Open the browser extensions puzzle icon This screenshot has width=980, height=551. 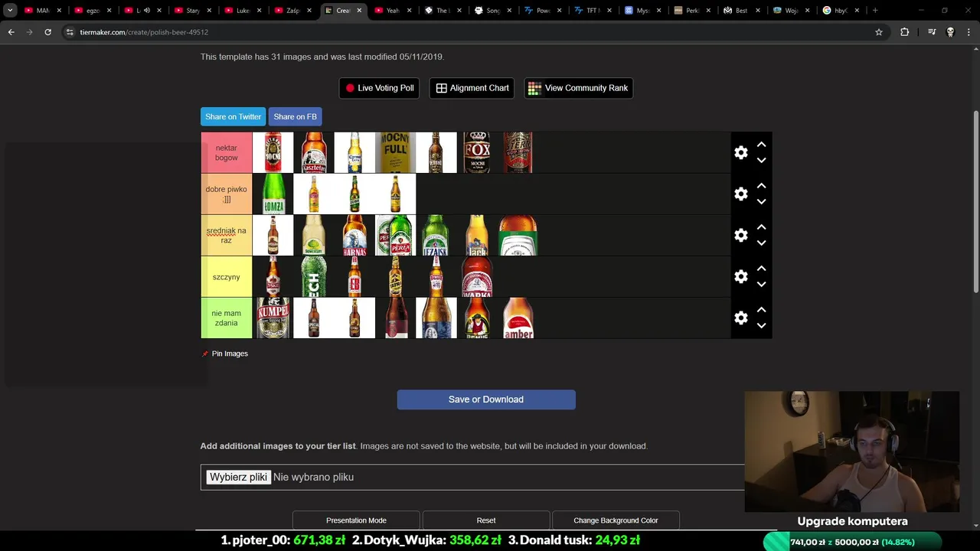[904, 32]
